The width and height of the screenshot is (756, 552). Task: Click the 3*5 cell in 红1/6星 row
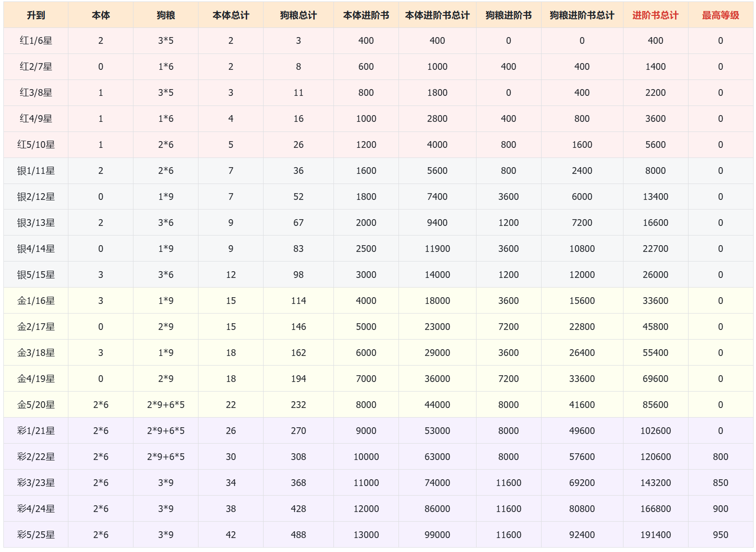tap(166, 41)
